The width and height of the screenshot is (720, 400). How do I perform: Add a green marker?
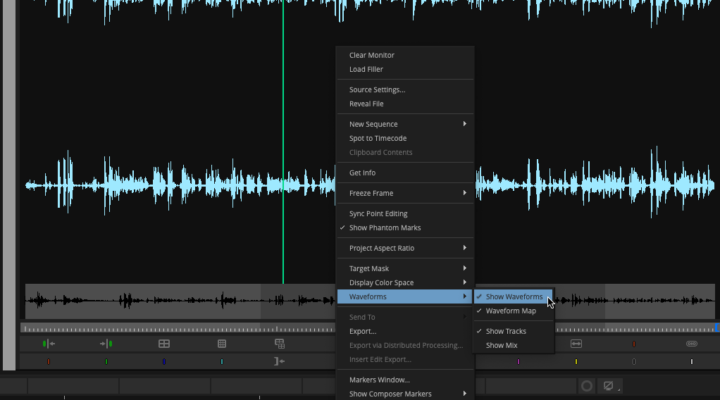point(106,361)
